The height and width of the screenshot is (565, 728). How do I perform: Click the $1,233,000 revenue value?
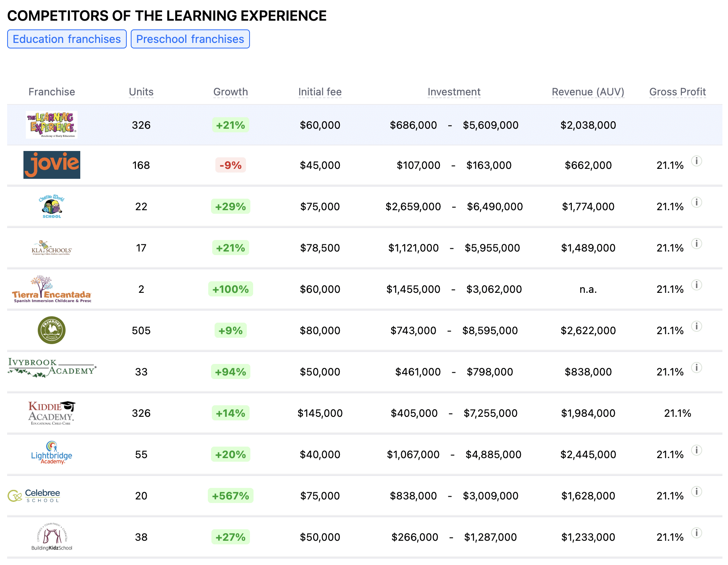pos(588,537)
